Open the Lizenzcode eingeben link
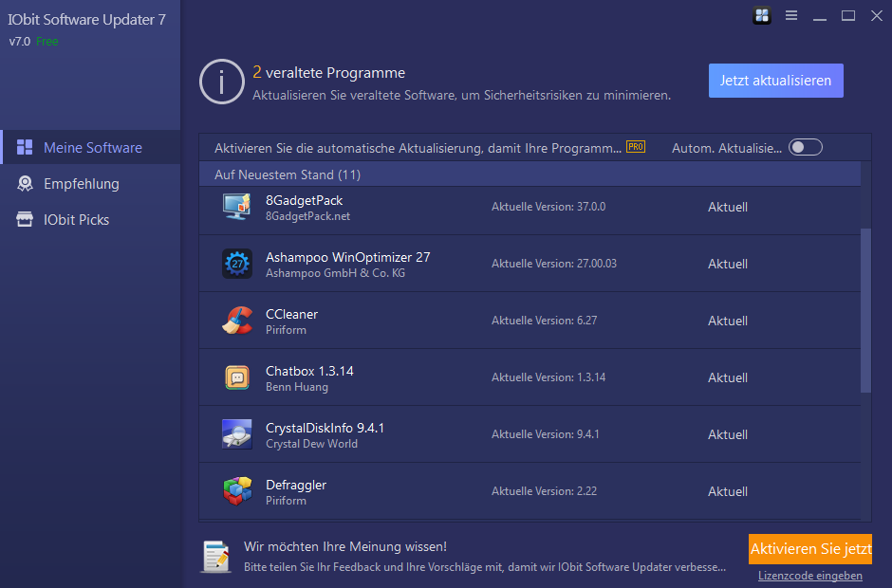 pos(809,576)
